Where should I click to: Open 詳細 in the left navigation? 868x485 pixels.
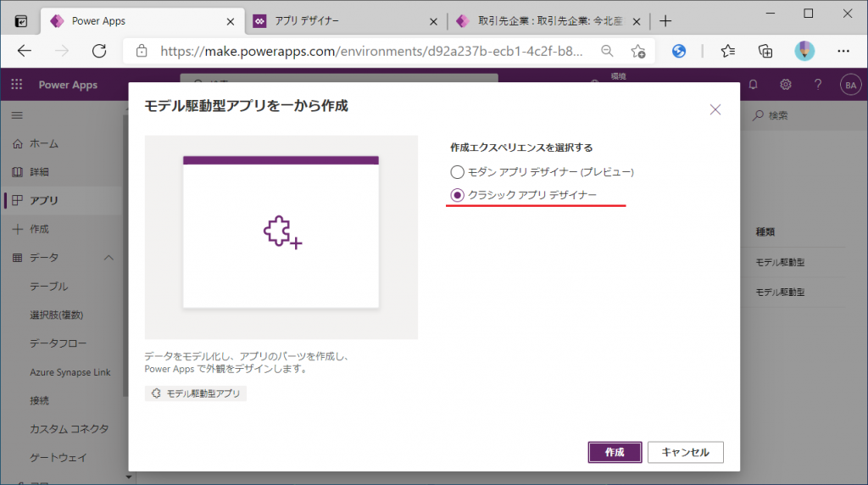[39, 172]
